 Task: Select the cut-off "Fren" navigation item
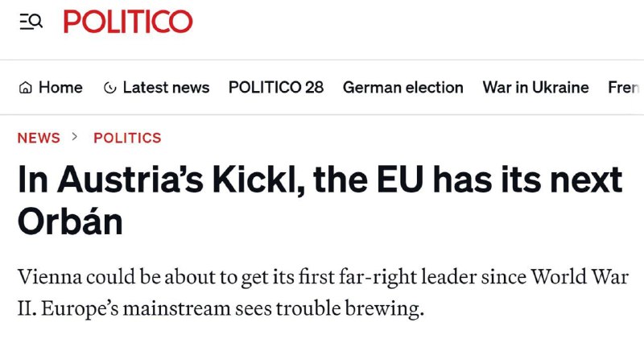(625, 88)
